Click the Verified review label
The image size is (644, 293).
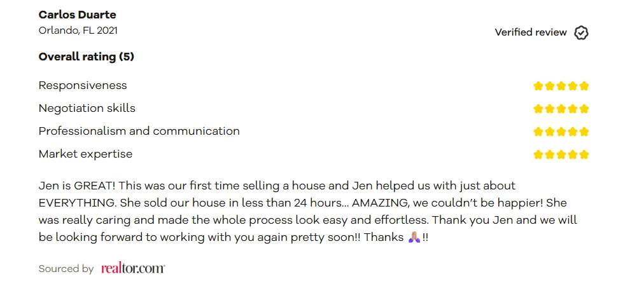point(531,32)
